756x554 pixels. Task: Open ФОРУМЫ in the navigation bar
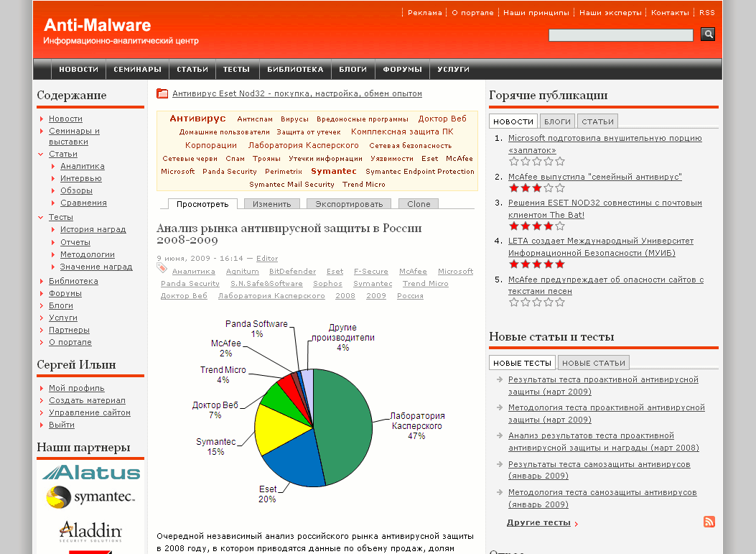(x=402, y=70)
